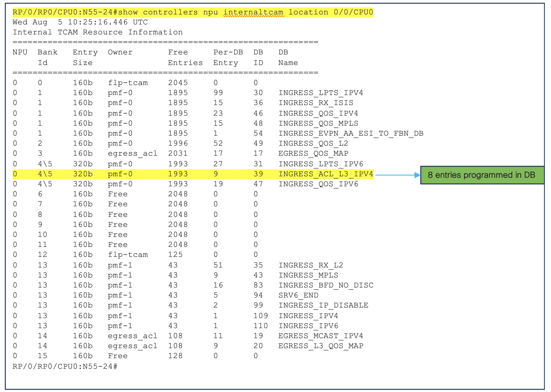
Task: Select INGRESS_LPTS_IPV6 database name
Action: 321,164
